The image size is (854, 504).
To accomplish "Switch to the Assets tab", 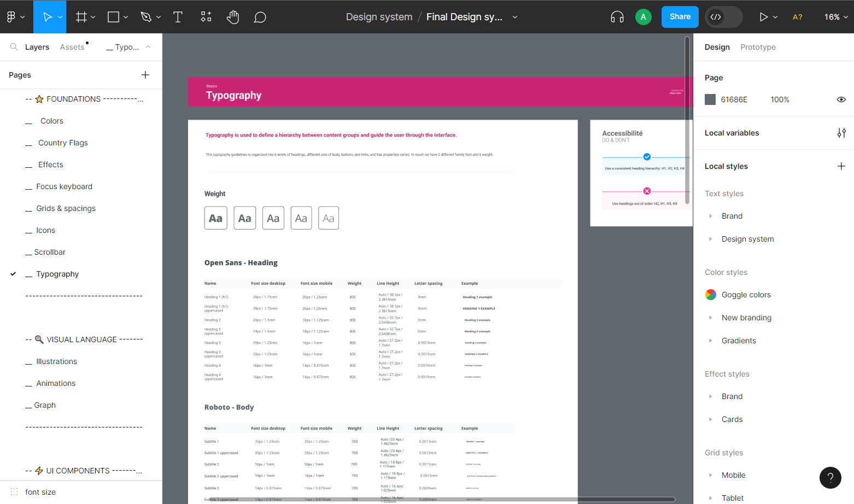I will tap(72, 47).
